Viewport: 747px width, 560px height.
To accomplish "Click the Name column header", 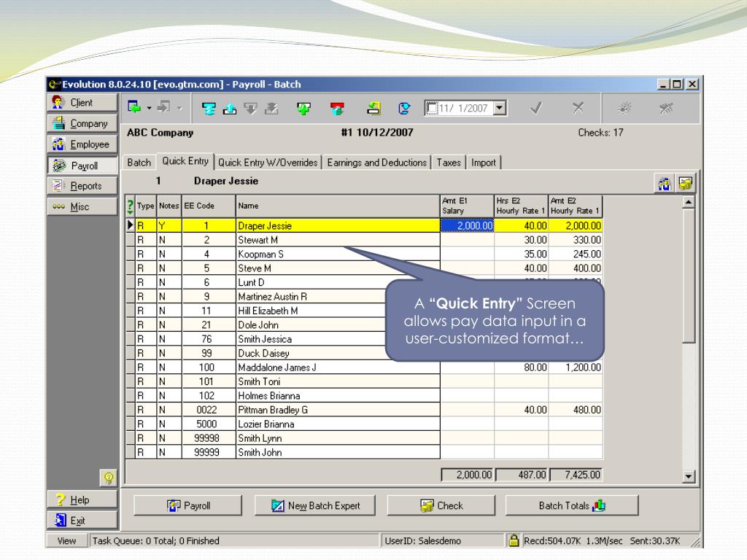I will pyautogui.click(x=338, y=206).
